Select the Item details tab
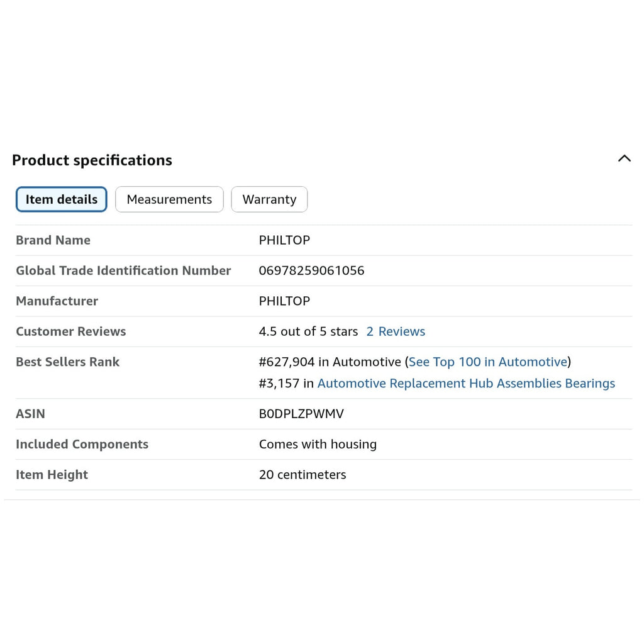This screenshot has height=644, width=644. pos(62,199)
